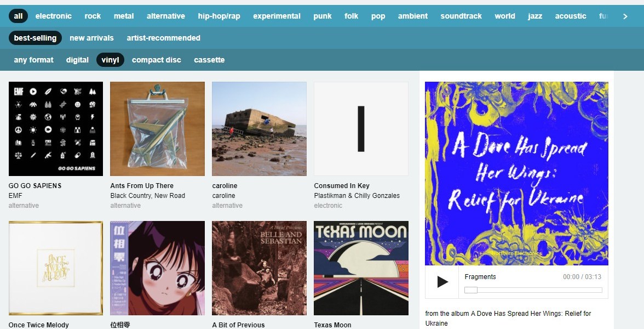644x329 pixels.
Task: Open Consumed In Key album cover
Action: coord(361,129)
